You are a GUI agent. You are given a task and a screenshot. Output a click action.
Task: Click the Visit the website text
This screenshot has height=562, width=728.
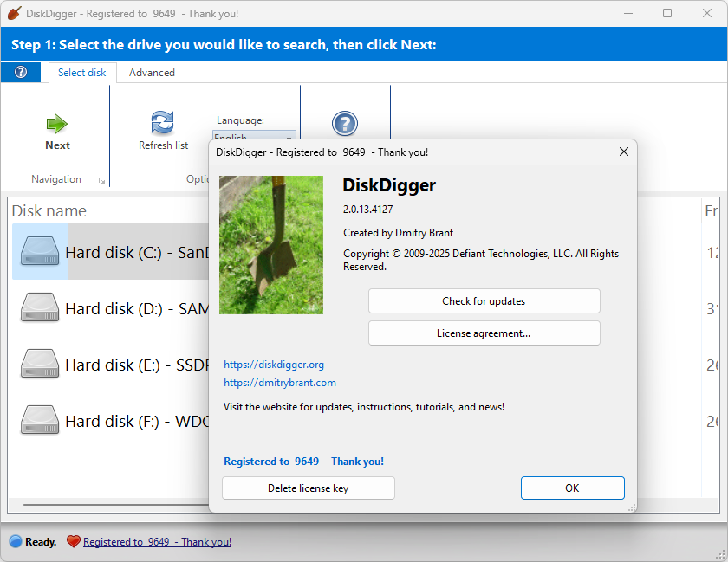[363, 407]
